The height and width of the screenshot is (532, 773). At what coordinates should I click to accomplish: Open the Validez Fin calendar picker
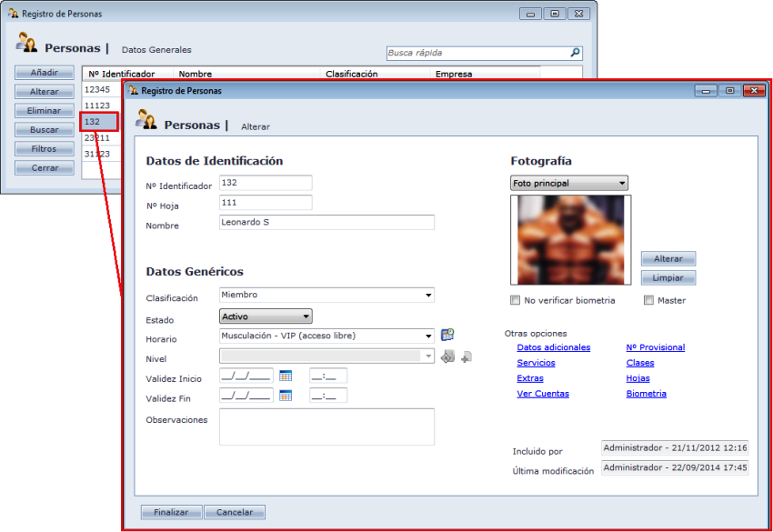286,396
